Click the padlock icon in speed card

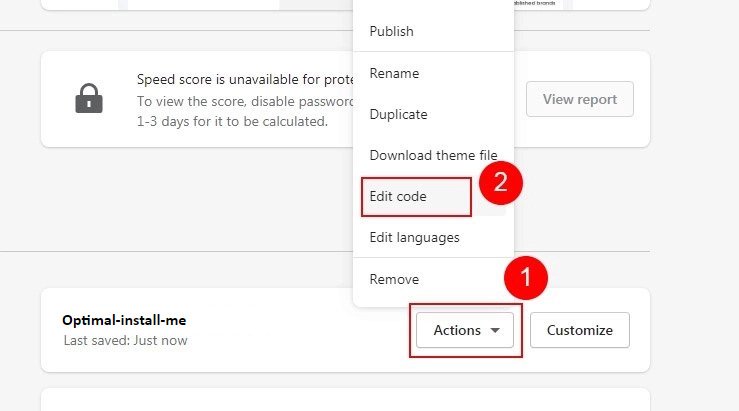88,99
